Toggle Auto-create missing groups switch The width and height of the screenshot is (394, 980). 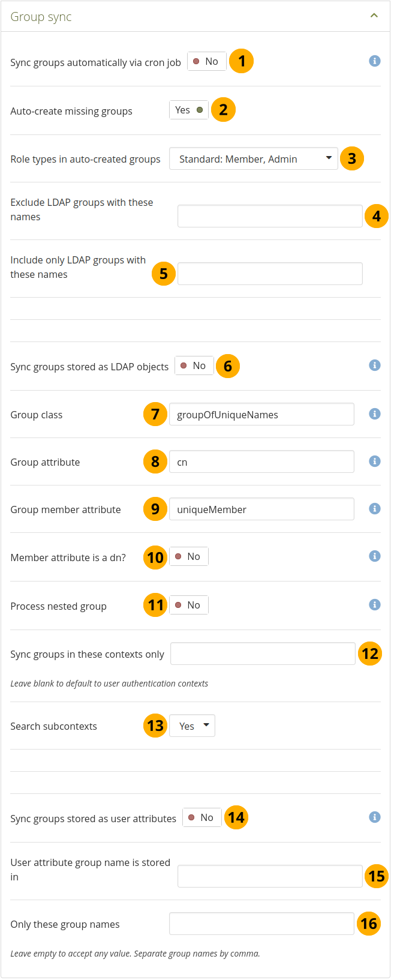point(189,110)
